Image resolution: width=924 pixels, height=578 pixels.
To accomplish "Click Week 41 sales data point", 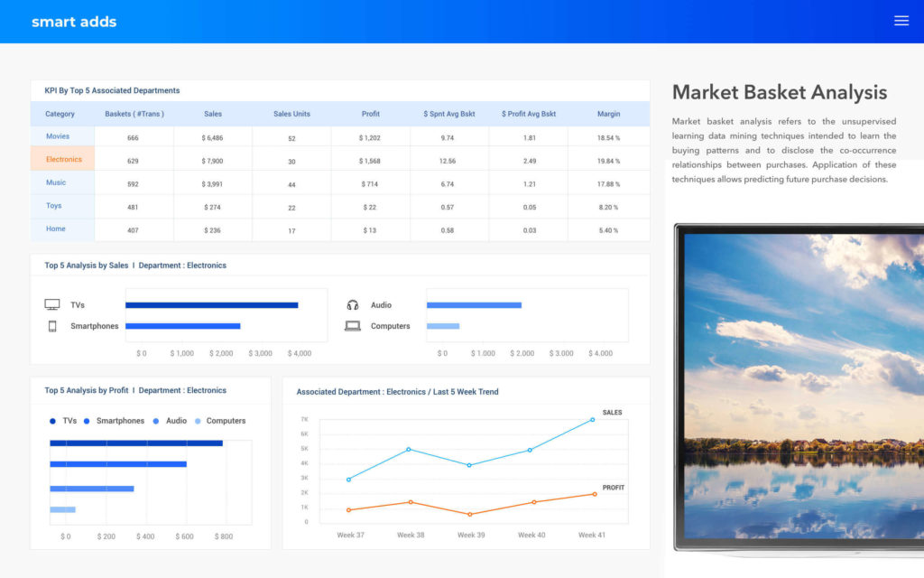I will (x=593, y=419).
